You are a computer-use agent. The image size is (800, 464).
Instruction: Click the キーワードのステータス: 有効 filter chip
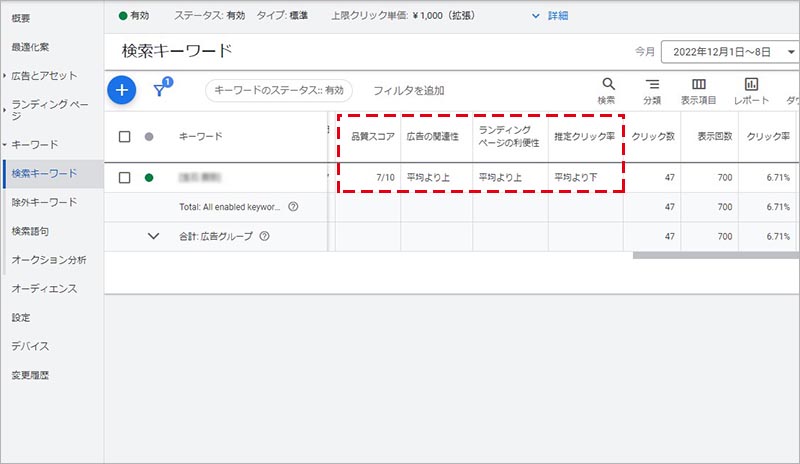pyautogui.click(x=279, y=91)
